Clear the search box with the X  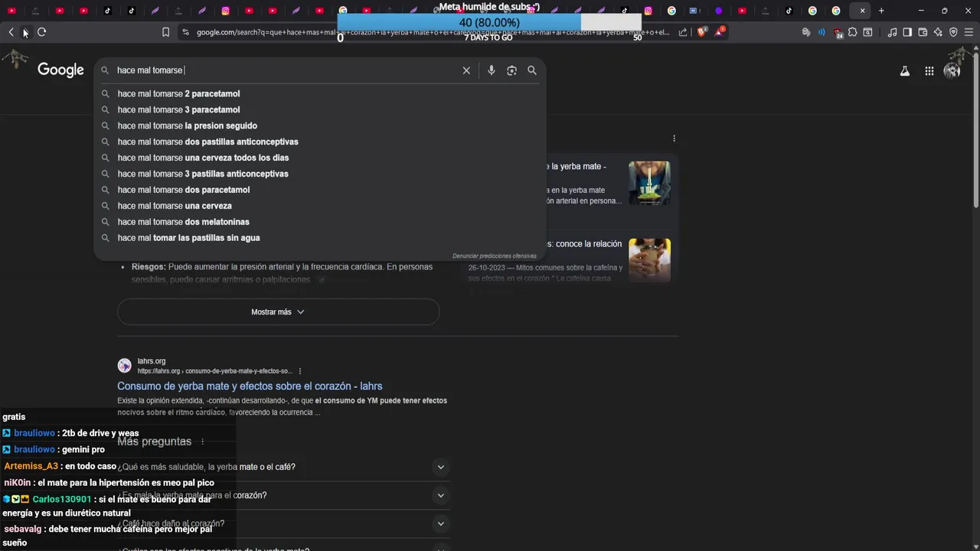466,70
